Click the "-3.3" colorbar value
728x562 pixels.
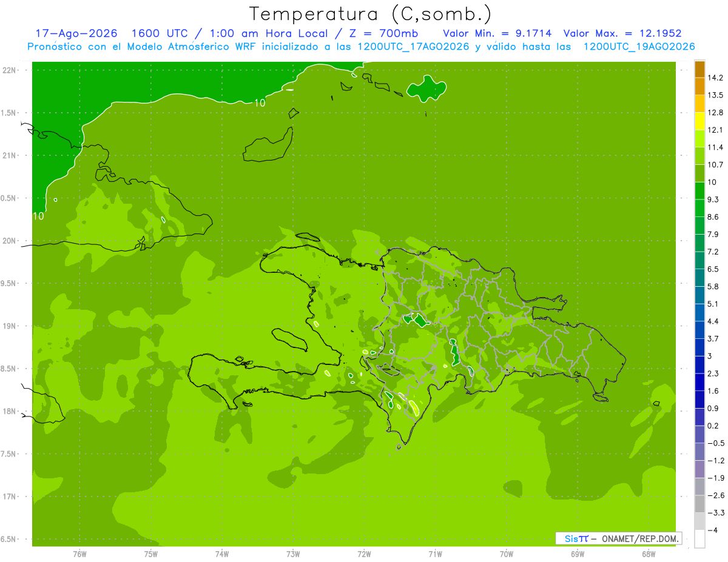tap(716, 513)
